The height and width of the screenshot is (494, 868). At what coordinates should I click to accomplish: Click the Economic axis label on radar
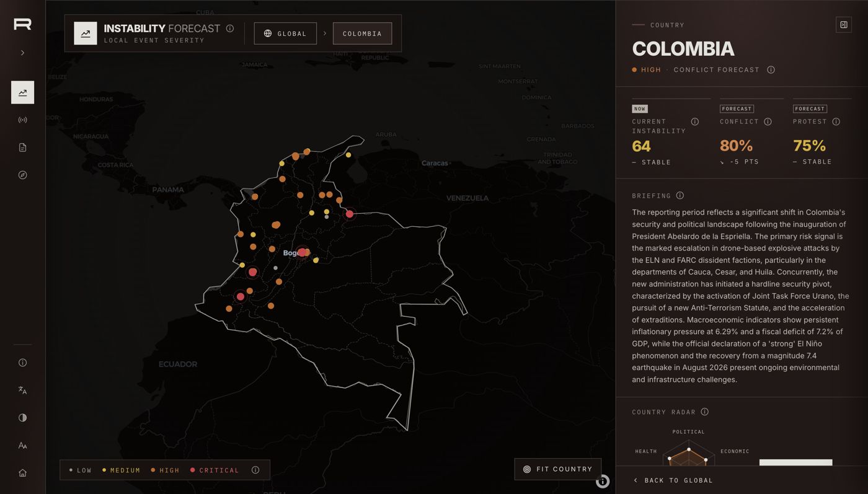click(735, 451)
